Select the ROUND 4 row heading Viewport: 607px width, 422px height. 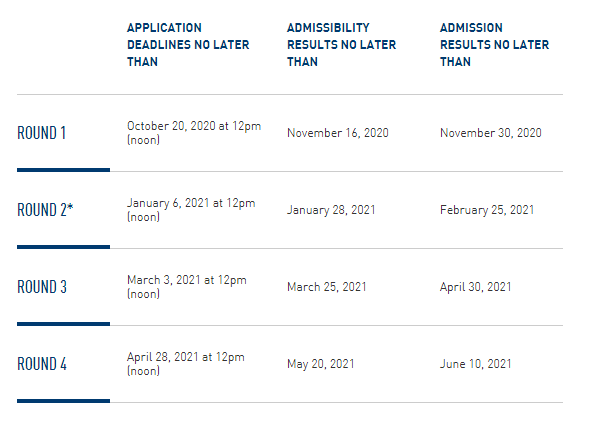tap(42, 364)
